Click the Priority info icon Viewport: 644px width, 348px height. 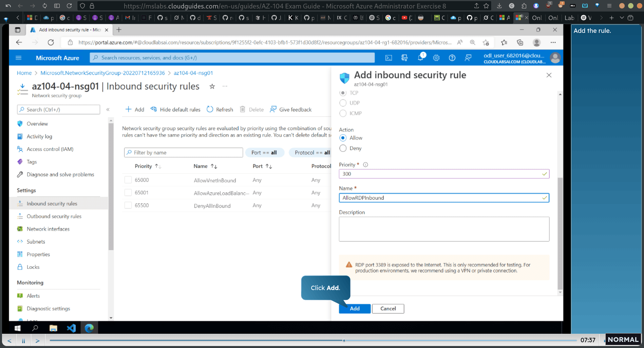pyautogui.click(x=365, y=165)
